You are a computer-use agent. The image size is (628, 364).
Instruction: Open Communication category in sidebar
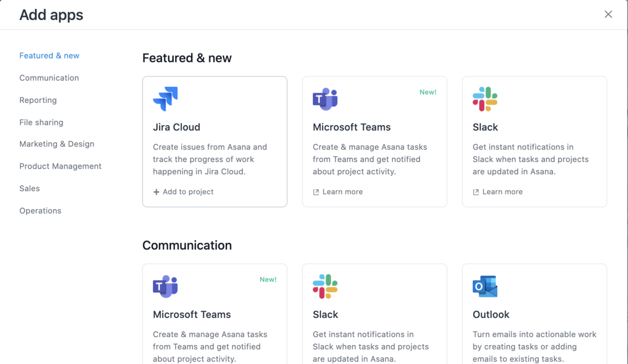[x=49, y=78]
